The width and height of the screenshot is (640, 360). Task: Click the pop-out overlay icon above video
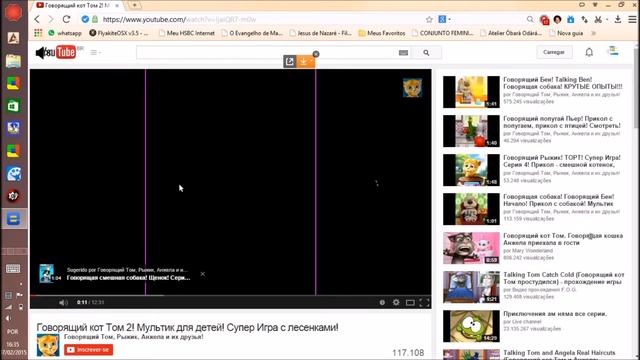click(289, 62)
